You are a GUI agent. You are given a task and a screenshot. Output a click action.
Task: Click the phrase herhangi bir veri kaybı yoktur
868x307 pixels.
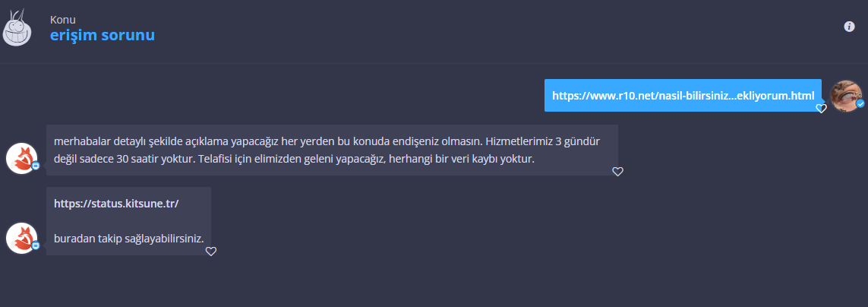(x=462, y=159)
